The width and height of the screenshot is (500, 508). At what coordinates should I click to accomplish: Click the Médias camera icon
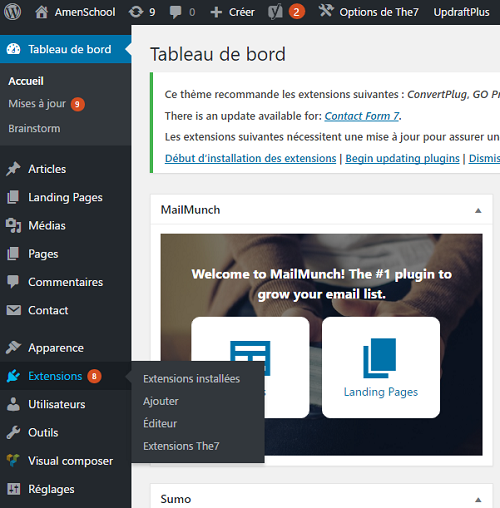point(13,225)
